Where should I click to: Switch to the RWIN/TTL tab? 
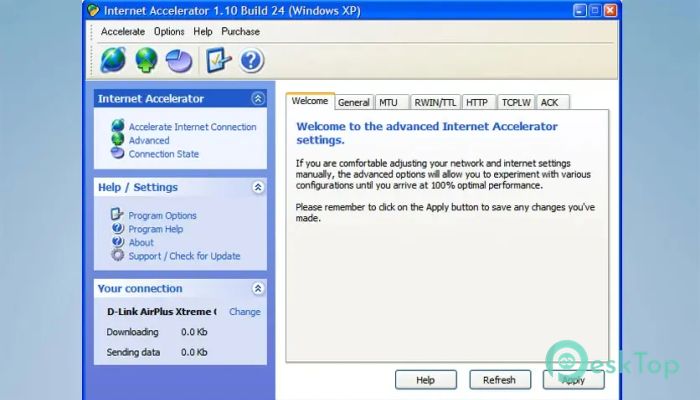tap(435, 103)
